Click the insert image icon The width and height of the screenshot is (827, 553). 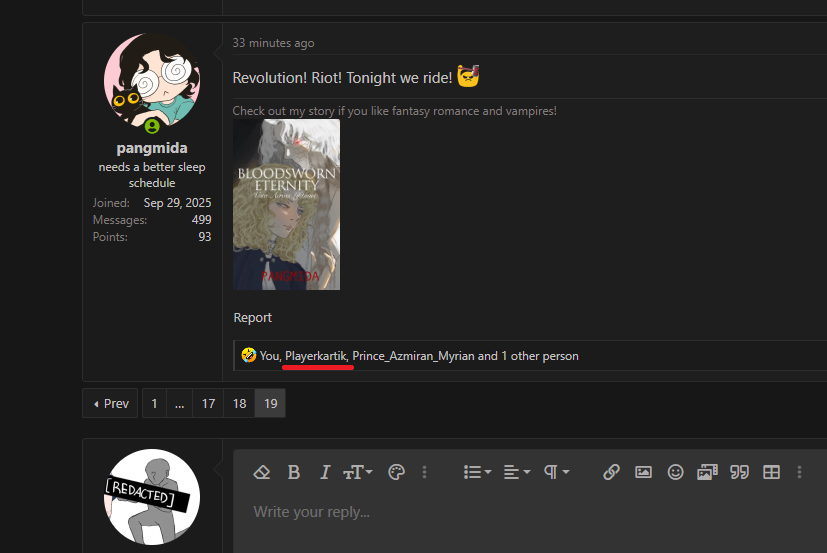click(x=643, y=472)
